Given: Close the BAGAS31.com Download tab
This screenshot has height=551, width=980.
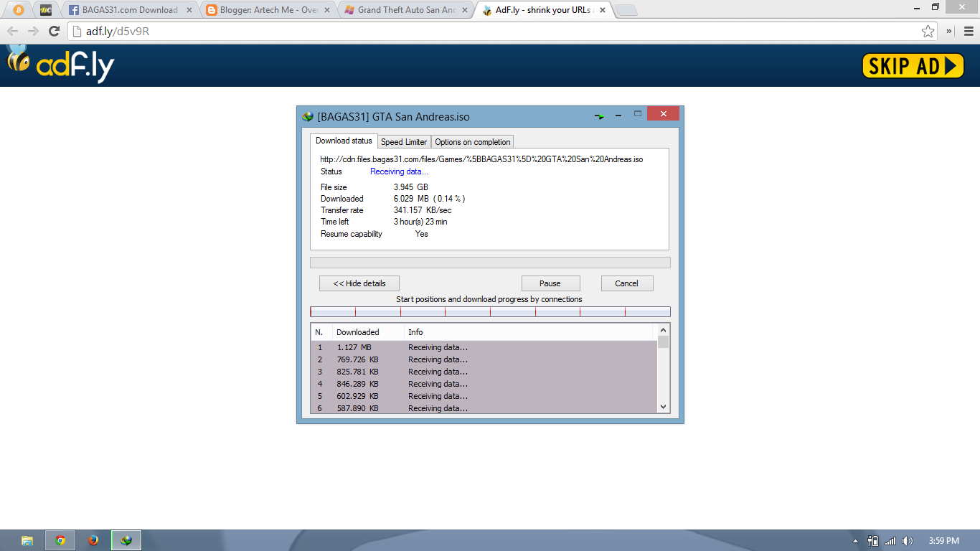Looking at the screenshot, I should tap(189, 10).
